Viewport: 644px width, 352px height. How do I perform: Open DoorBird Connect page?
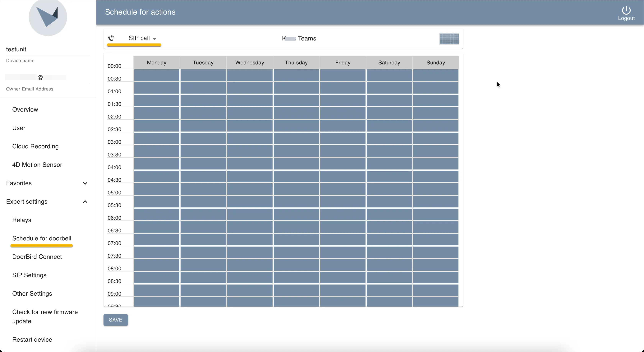pyautogui.click(x=37, y=257)
